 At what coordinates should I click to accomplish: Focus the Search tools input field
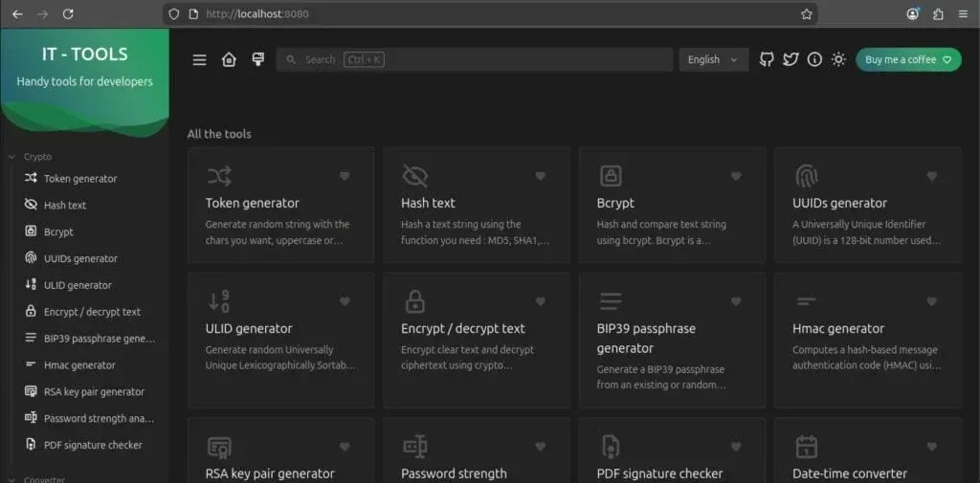(475, 59)
